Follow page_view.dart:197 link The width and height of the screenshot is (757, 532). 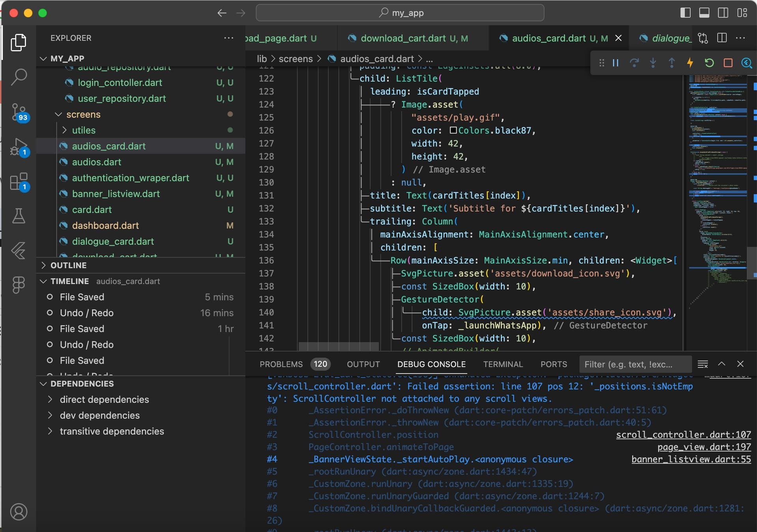pos(704,447)
